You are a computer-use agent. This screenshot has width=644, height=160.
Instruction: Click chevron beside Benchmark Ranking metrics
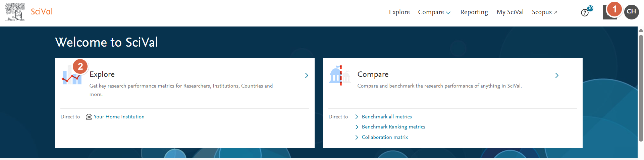click(x=357, y=127)
